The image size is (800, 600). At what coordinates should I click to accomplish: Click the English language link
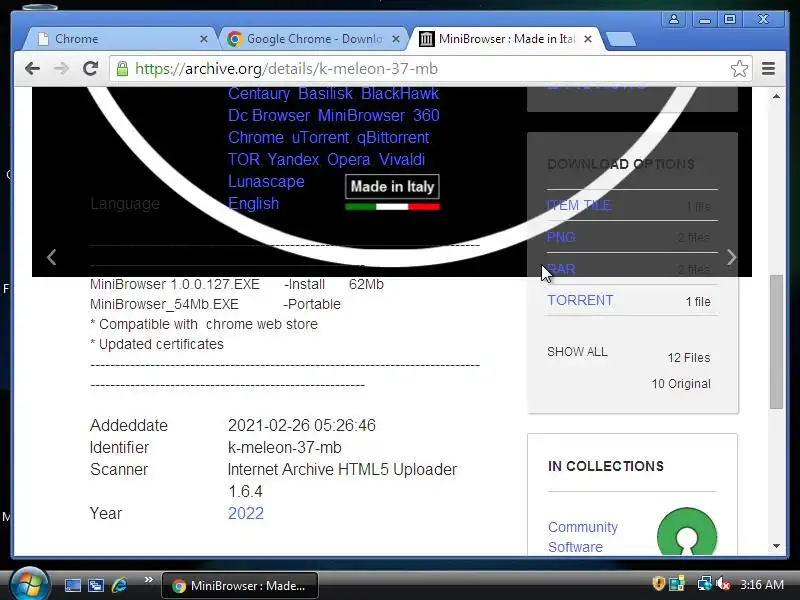253,203
